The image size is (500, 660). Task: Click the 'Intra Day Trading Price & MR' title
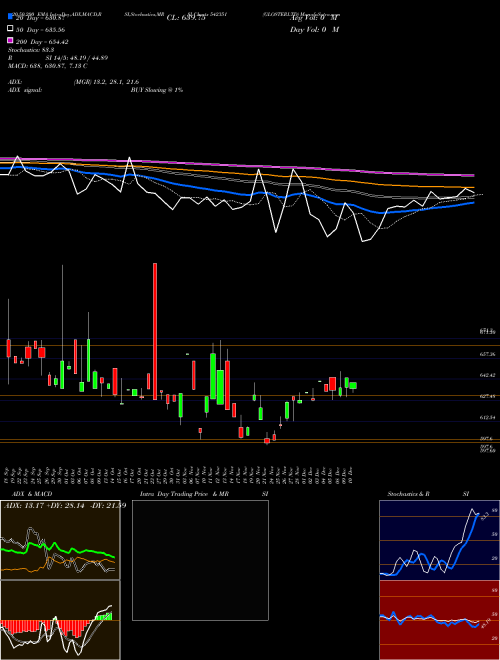point(184,494)
